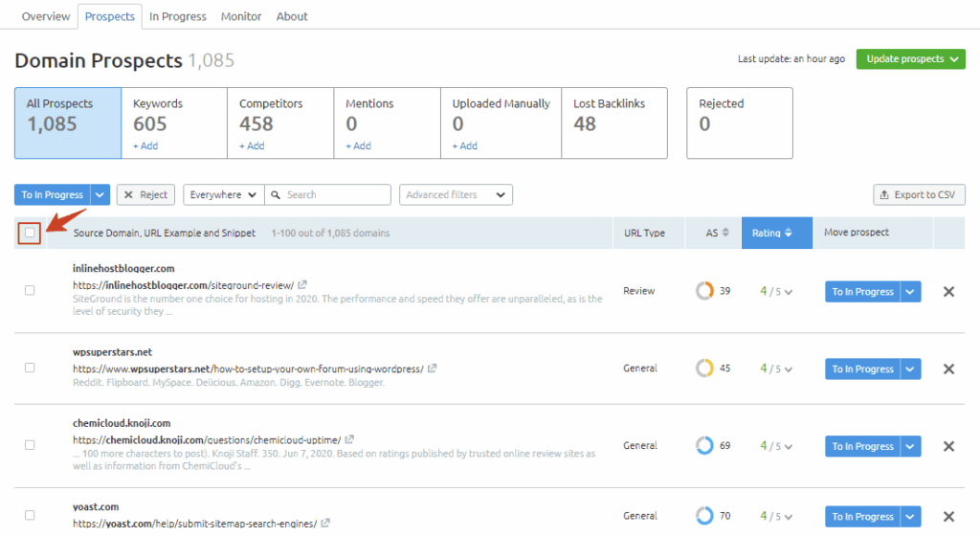Viewport: 980px width, 537px height.
Task: Switch to the In Progress tab
Action: point(178,16)
